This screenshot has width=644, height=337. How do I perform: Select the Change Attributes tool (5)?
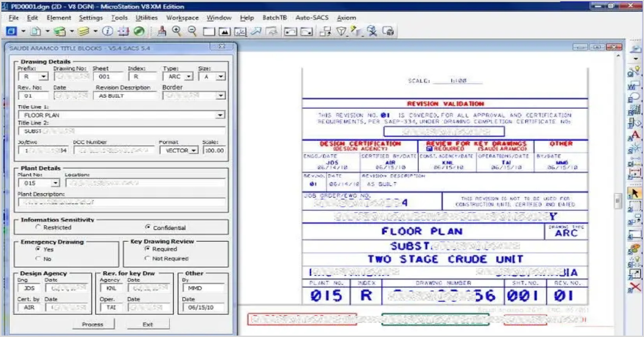click(635, 249)
